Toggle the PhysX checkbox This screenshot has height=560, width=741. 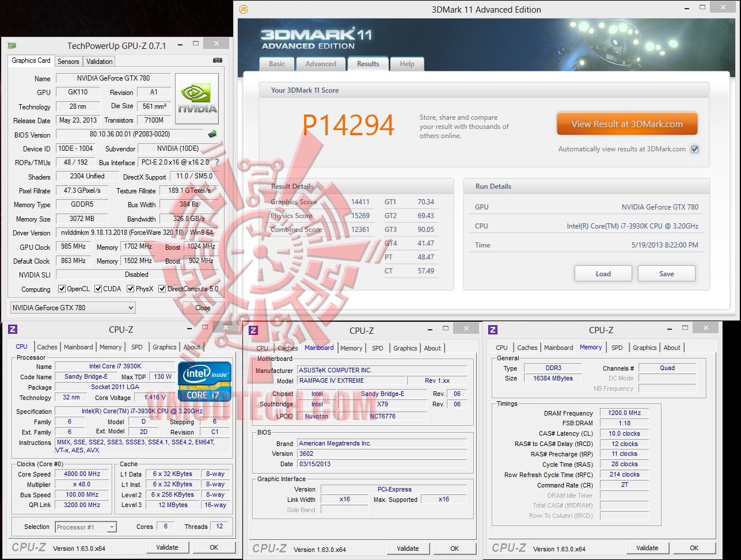click(131, 289)
